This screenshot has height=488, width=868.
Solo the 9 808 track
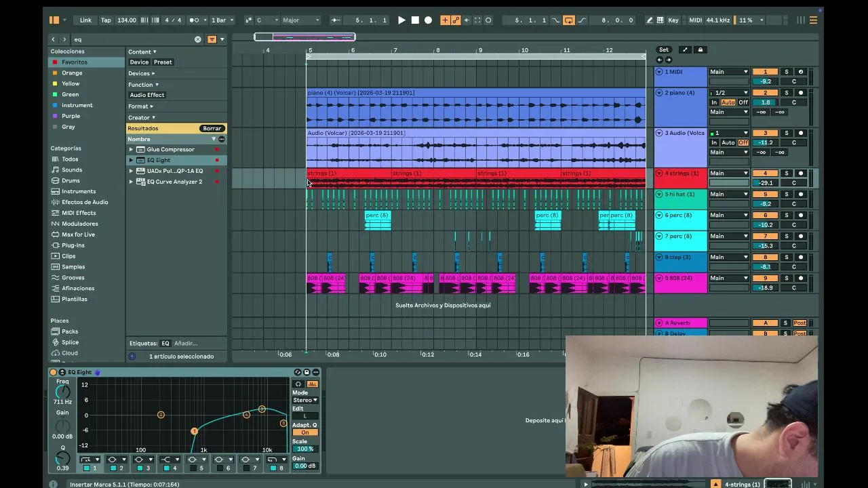click(x=787, y=279)
